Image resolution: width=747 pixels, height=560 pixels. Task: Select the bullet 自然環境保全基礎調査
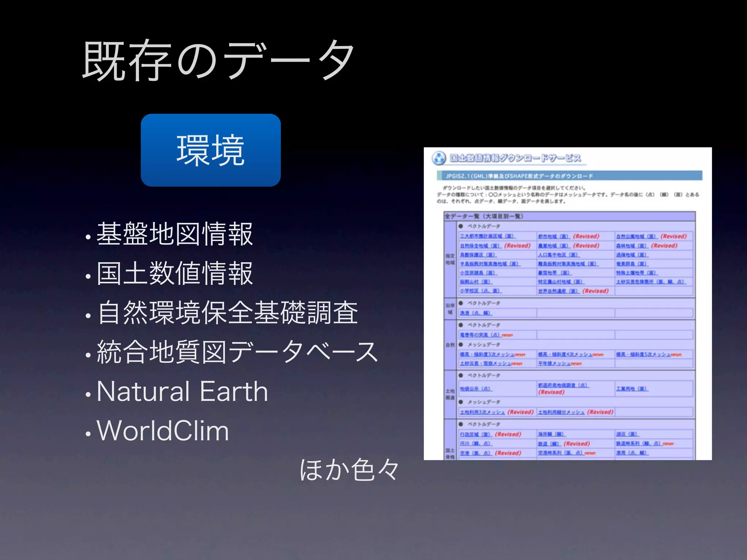(x=227, y=312)
